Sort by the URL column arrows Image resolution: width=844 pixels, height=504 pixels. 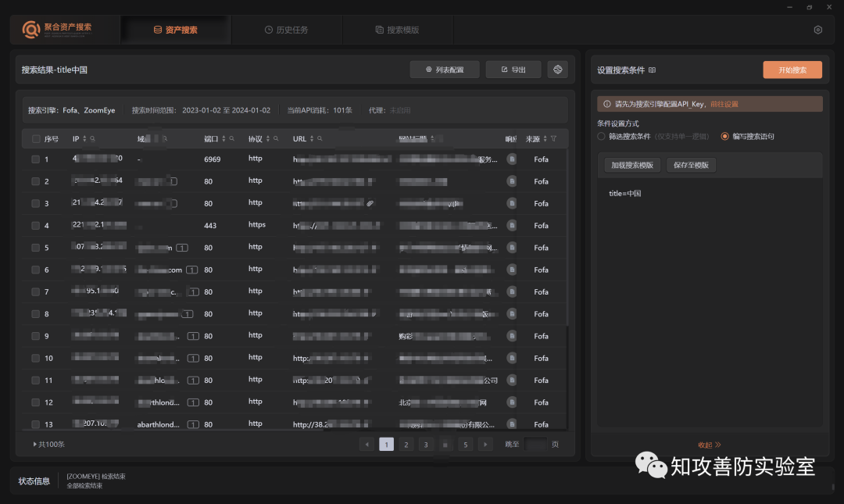pyautogui.click(x=312, y=139)
